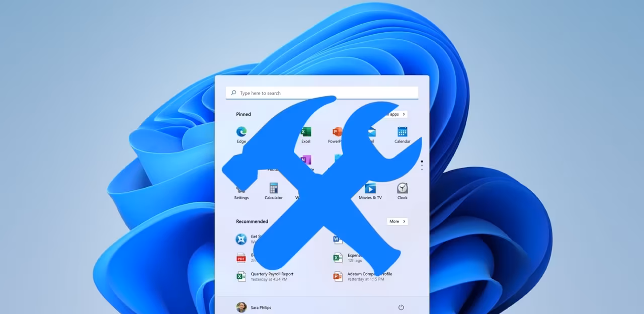Open the PowerPoint pinned app
The width and height of the screenshot is (644, 314).
337,132
